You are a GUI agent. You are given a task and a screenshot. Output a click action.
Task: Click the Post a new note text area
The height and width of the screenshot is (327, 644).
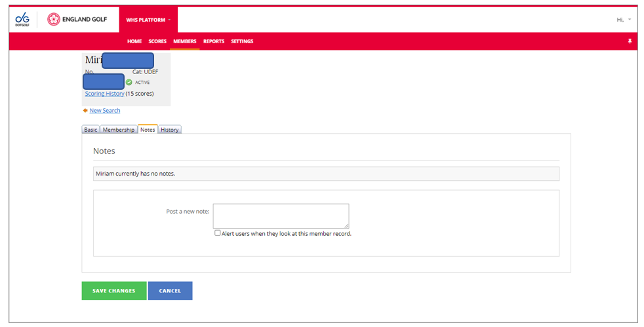(281, 216)
